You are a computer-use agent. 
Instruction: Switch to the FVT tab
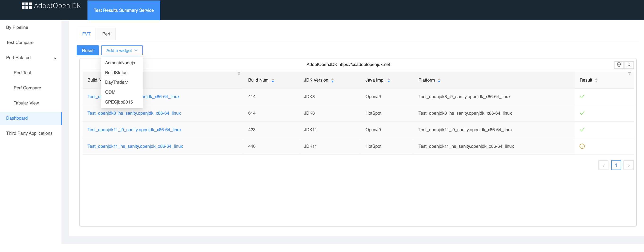(x=86, y=34)
